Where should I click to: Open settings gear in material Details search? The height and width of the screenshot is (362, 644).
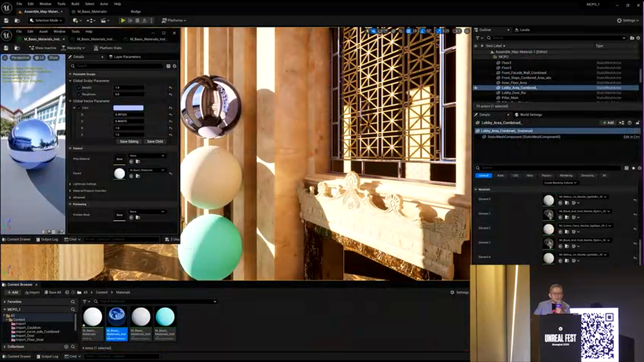[175, 66]
